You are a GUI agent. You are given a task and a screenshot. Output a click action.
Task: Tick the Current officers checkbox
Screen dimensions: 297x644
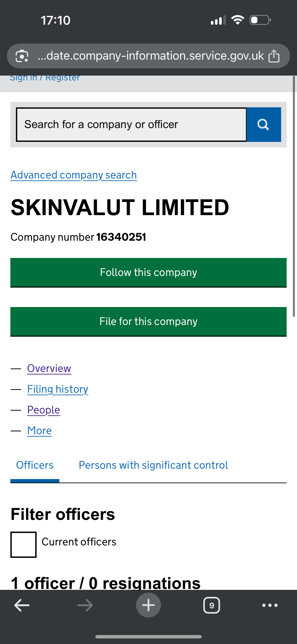coord(23,544)
